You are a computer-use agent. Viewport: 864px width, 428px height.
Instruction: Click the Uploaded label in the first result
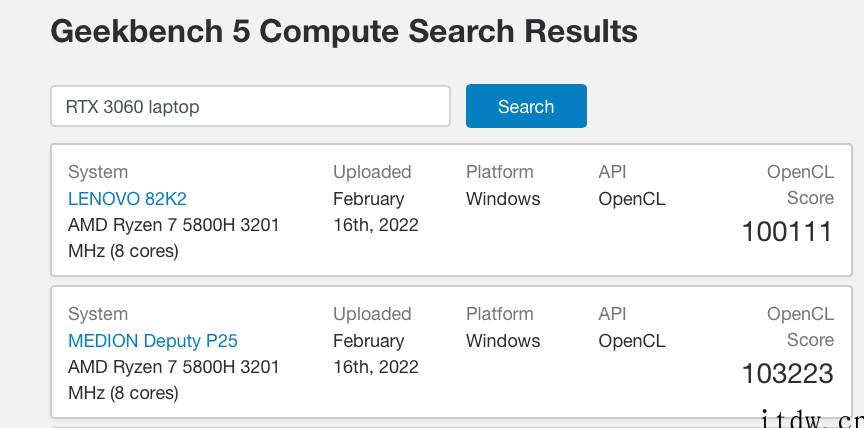372,172
